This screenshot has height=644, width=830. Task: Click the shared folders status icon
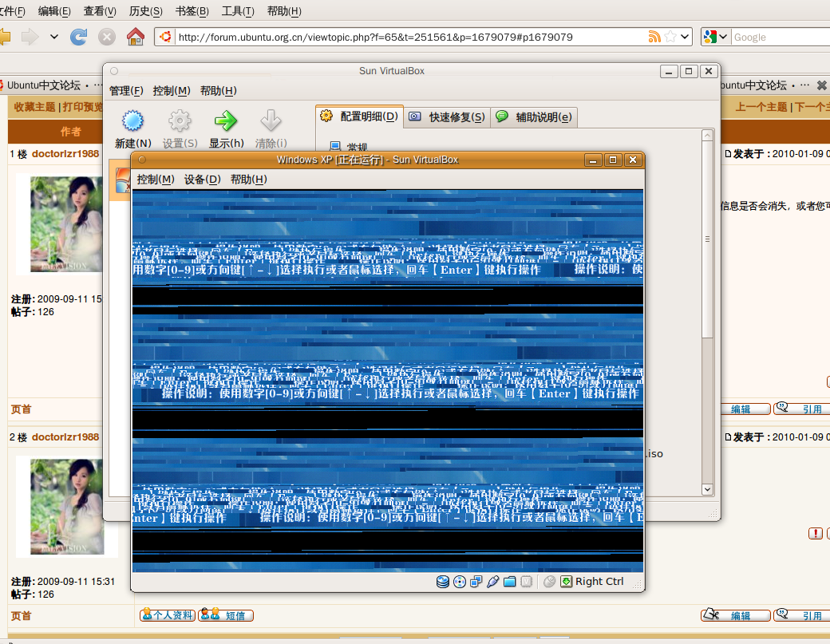point(510,582)
